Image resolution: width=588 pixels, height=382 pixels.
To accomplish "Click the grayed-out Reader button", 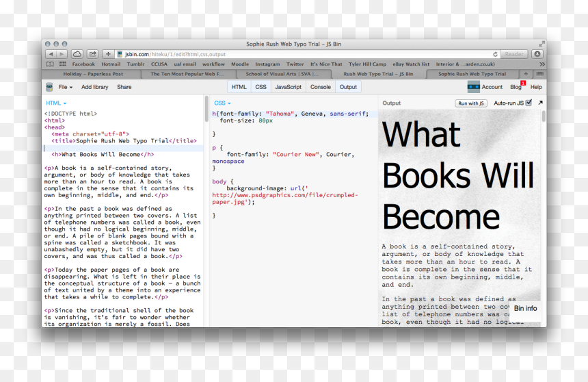I will [x=513, y=54].
